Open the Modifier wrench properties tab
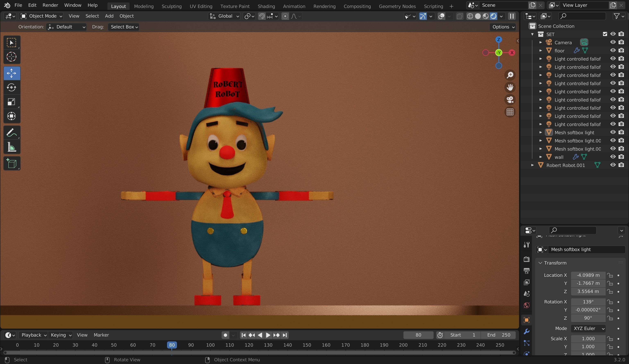The image size is (629, 364). 527,331
